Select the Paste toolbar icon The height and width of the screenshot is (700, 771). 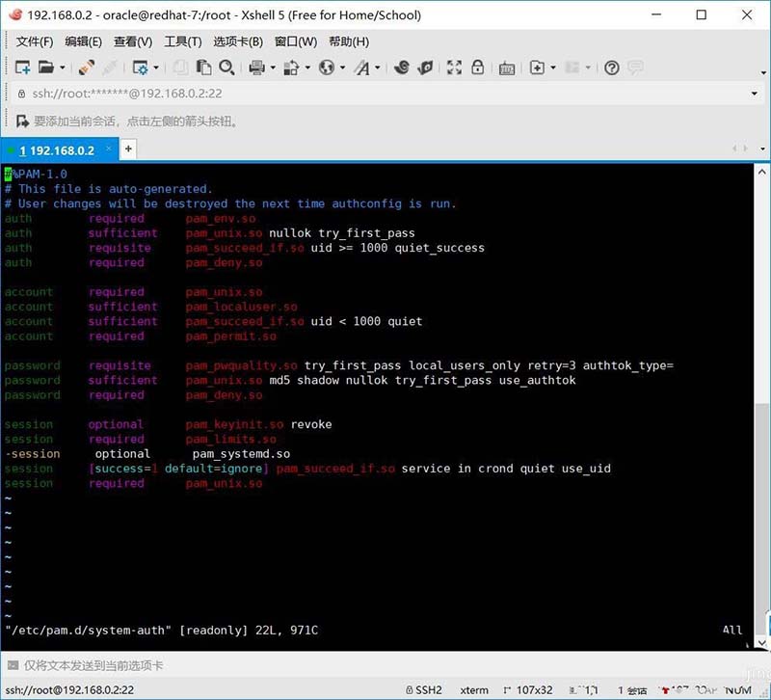204,68
